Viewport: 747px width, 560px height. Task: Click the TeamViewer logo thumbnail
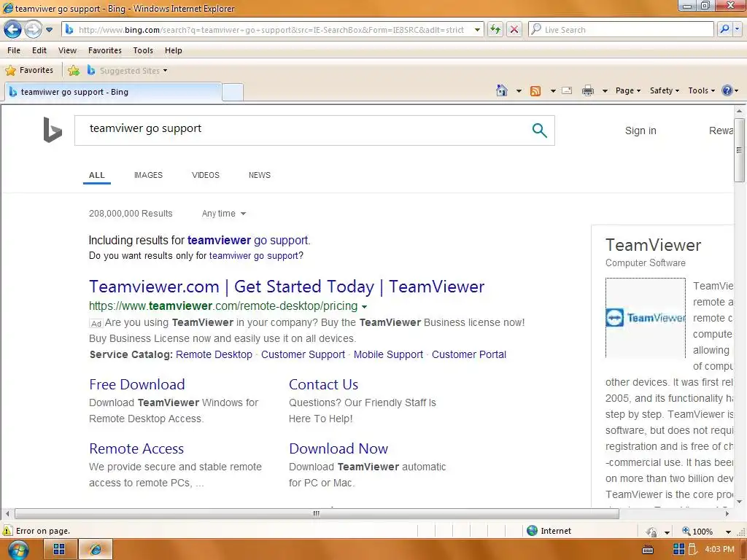(x=646, y=318)
